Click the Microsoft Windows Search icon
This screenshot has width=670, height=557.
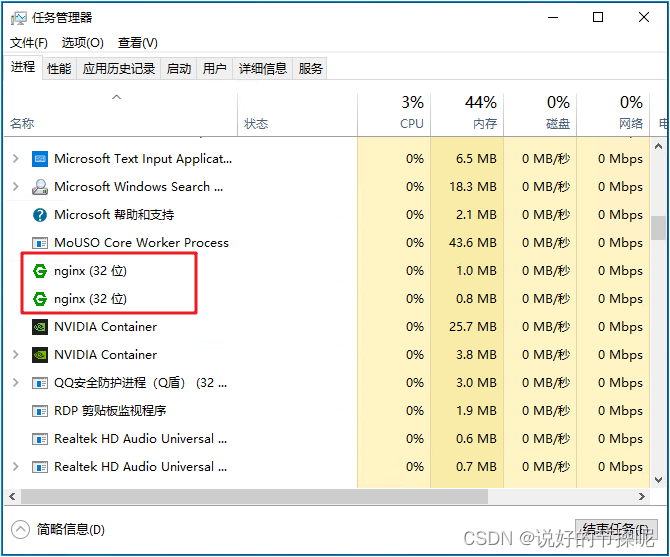40,187
